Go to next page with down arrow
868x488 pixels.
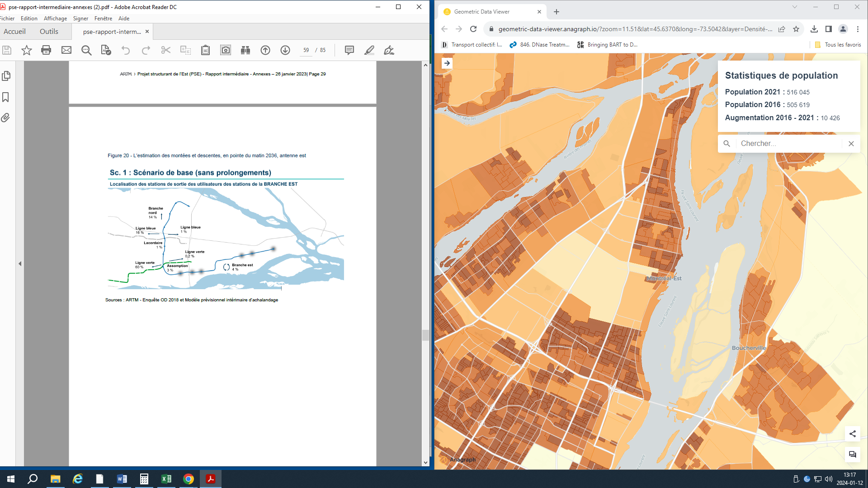coord(285,50)
